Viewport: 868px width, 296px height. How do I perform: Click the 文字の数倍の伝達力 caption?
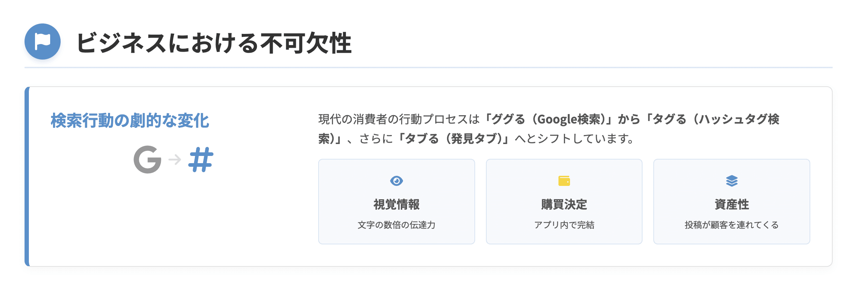point(396,225)
